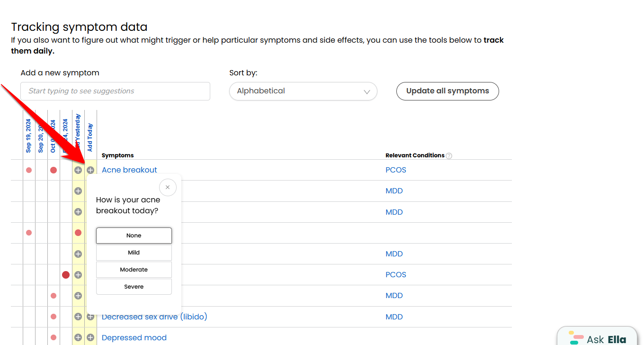Open MDD link in Decreased sex drive row
The image size is (644, 345).
click(x=394, y=317)
